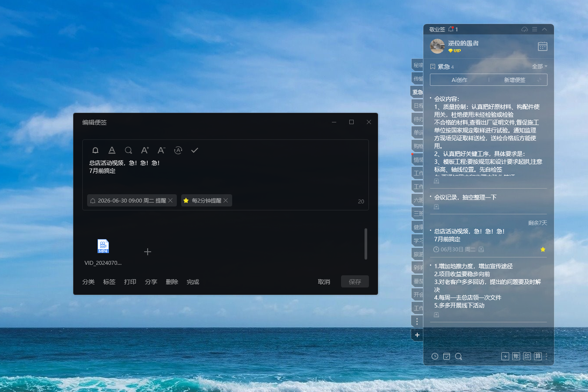Screen dimensions: 588x392
Task: Open the 算 calculator icon
Action: click(x=538, y=356)
